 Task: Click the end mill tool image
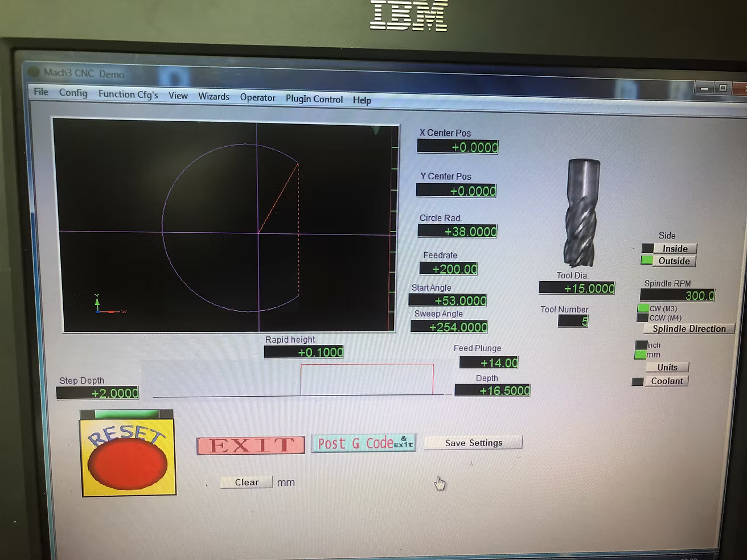click(582, 213)
